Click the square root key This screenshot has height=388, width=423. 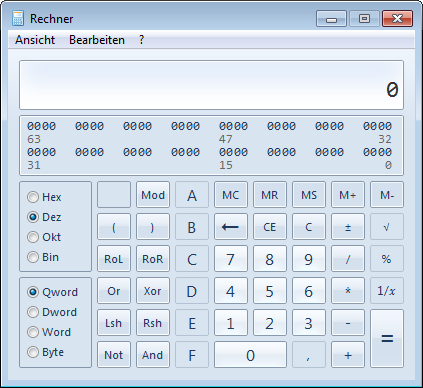pyautogui.click(x=387, y=227)
